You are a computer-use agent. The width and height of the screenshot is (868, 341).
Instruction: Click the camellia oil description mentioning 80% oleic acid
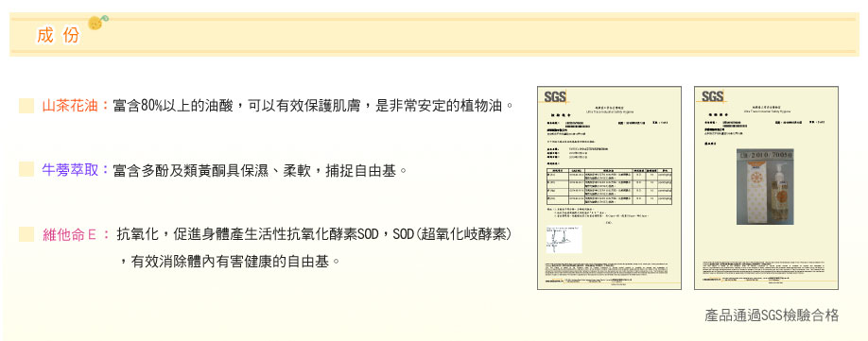313,106
